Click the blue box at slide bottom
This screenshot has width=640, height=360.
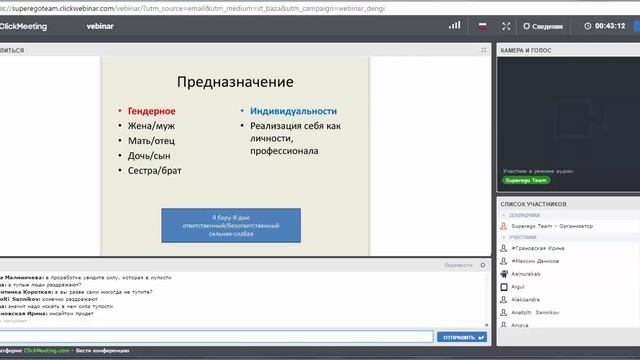tap(231, 225)
